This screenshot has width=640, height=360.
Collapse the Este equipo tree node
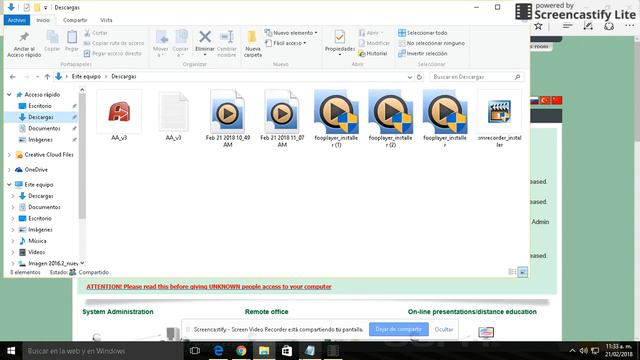[x=9, y=184]
